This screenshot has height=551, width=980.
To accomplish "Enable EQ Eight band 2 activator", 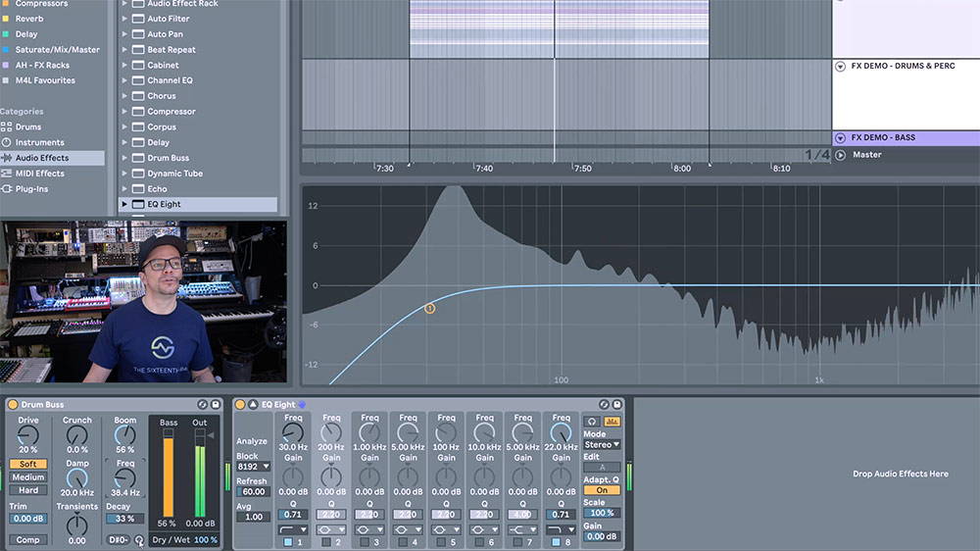I will click(x=326, y=542).
